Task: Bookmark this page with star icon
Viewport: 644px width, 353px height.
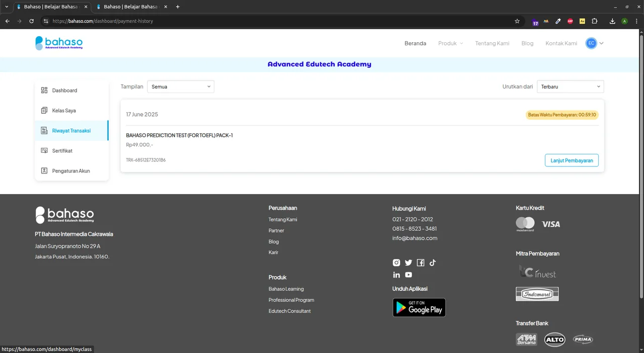Action: click(x=517, y=21)
